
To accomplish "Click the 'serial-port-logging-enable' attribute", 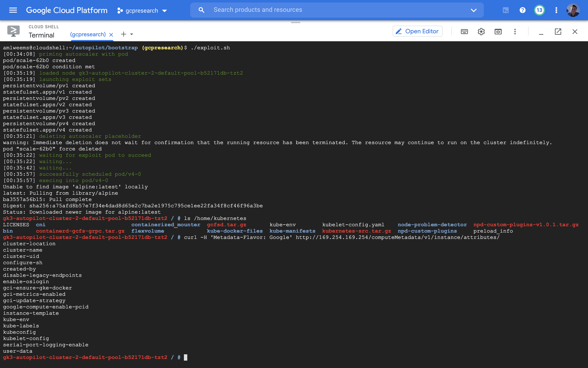I will [x=46, y=345].
